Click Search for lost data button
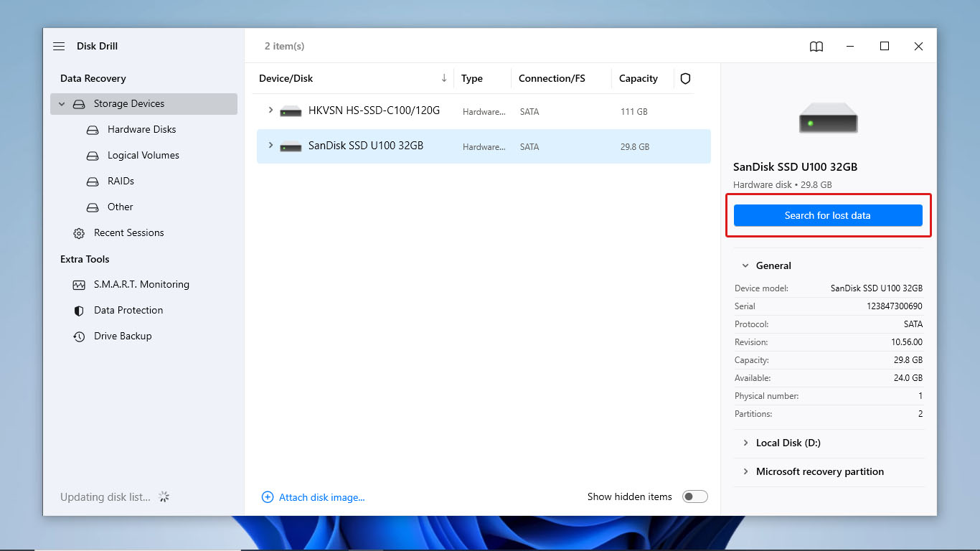 [828, 215]
